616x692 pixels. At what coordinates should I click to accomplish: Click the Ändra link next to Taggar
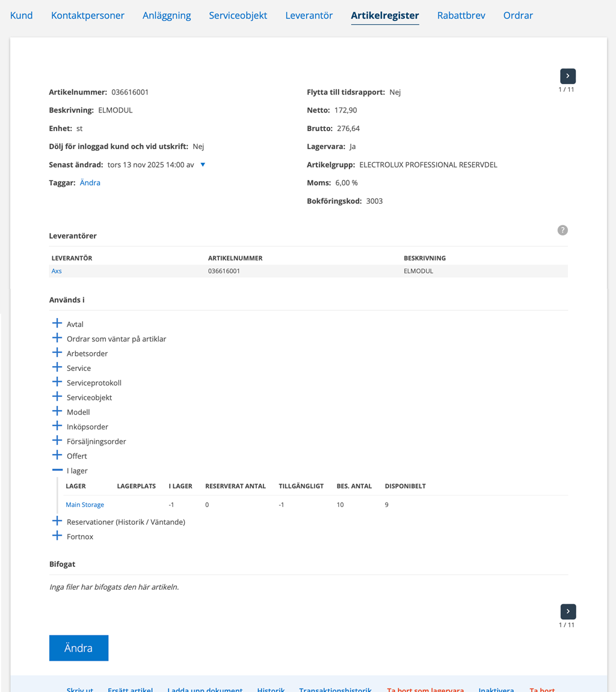[x=90, y=183]
